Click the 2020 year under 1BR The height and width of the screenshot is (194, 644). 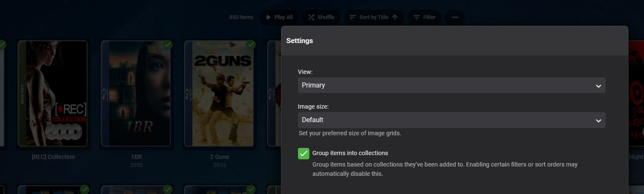pos(136,165)
